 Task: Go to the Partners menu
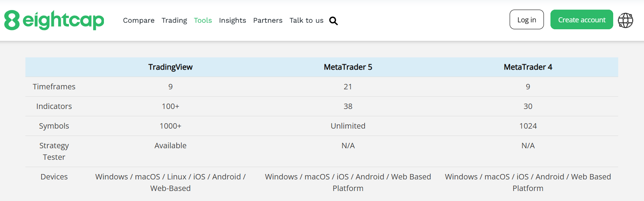point(268,20)
